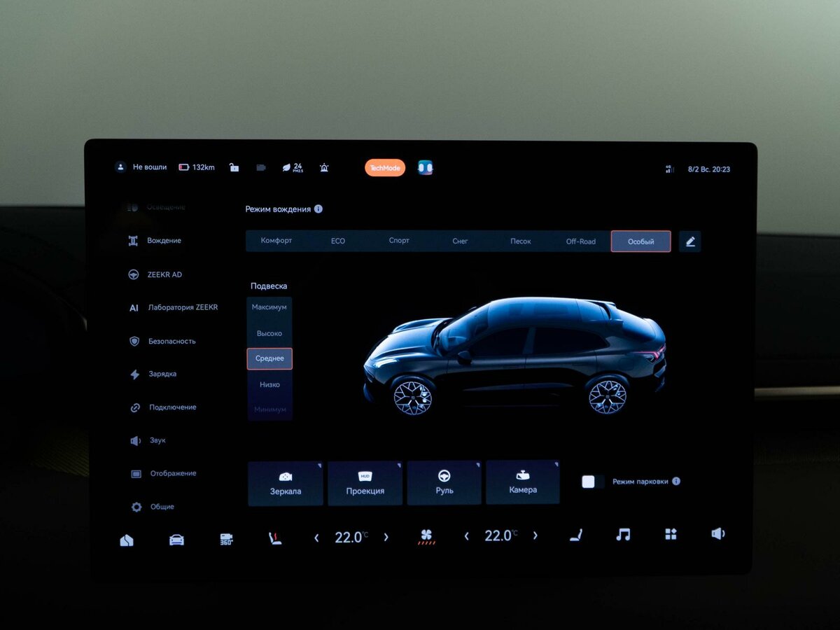Toggle the Режим парковки switch

[592, 482]
